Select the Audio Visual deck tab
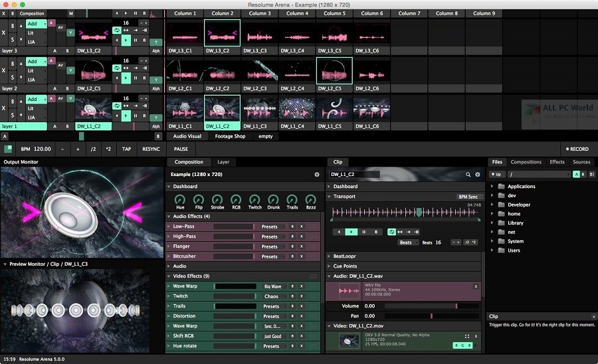The width and height of the screenshot is (598, 364). 187,136
